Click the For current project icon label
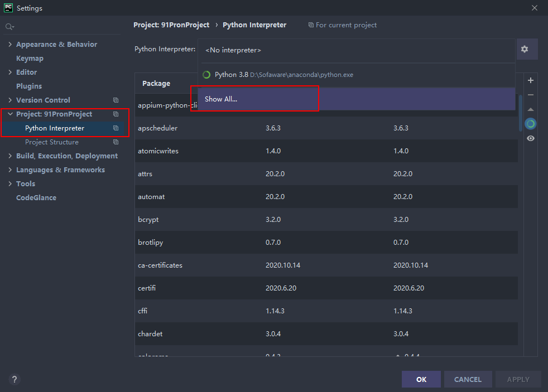 click(343, 25)
